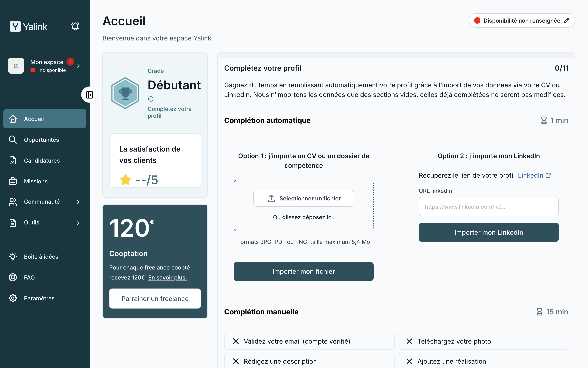The width and height of the screenshot is (588, 368).
Task: Click the notification bell icon
Action: point(75,26)
